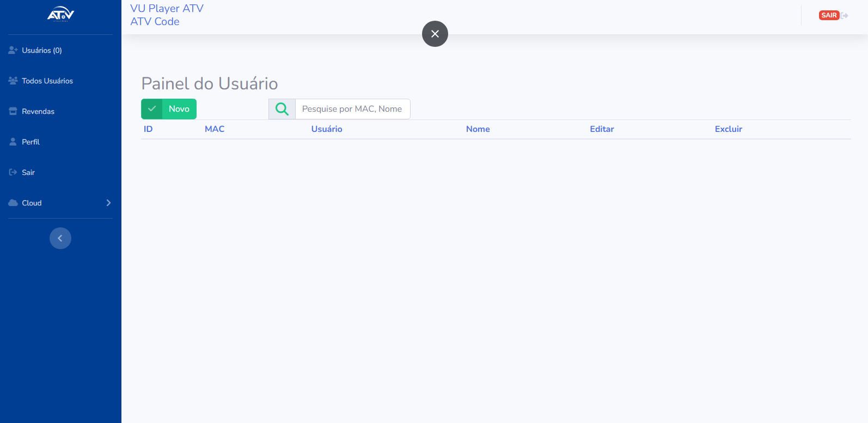
Task: Collapse the sidebar with round arrow button
Action: click(x=60, y=238)
